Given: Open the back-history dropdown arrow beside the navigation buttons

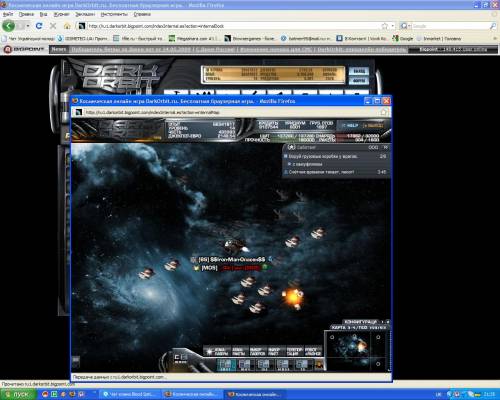Looking at the screenshot, I should point(28,26).
